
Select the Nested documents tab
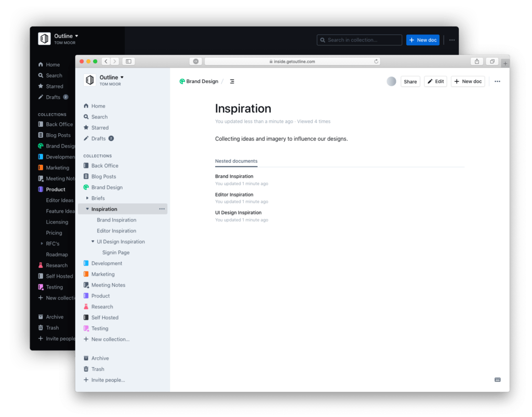tap(236, 161)
